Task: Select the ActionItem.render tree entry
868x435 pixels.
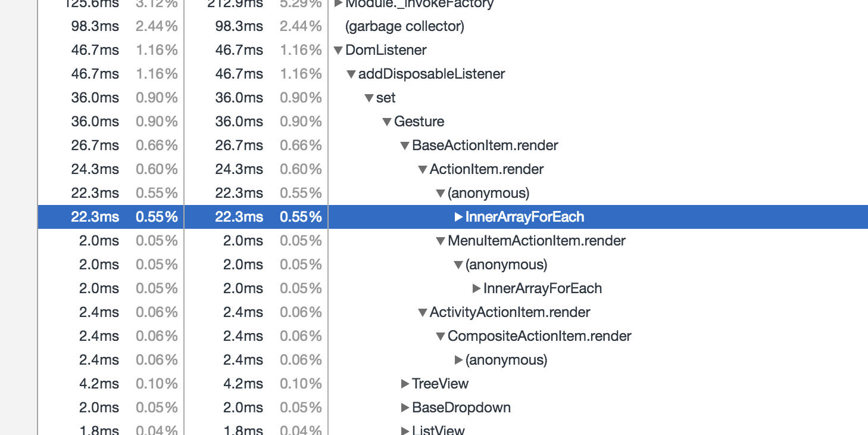Action: point(486,169)
